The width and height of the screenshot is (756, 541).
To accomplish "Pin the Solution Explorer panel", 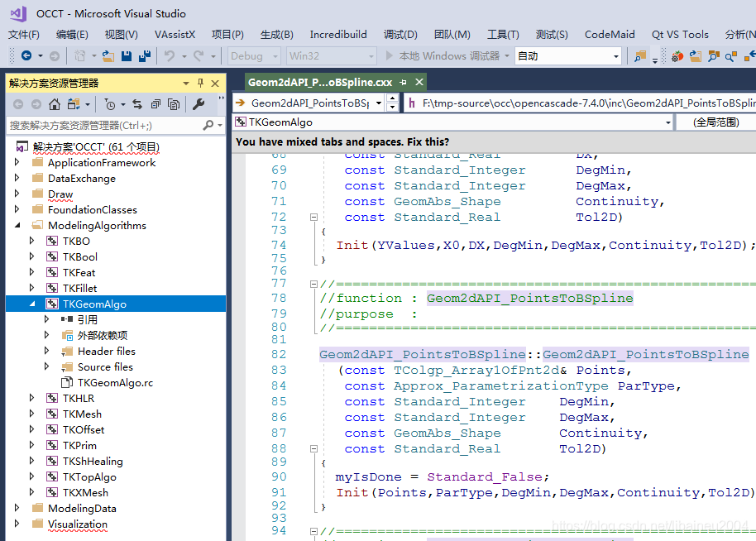I will [200, 83].
